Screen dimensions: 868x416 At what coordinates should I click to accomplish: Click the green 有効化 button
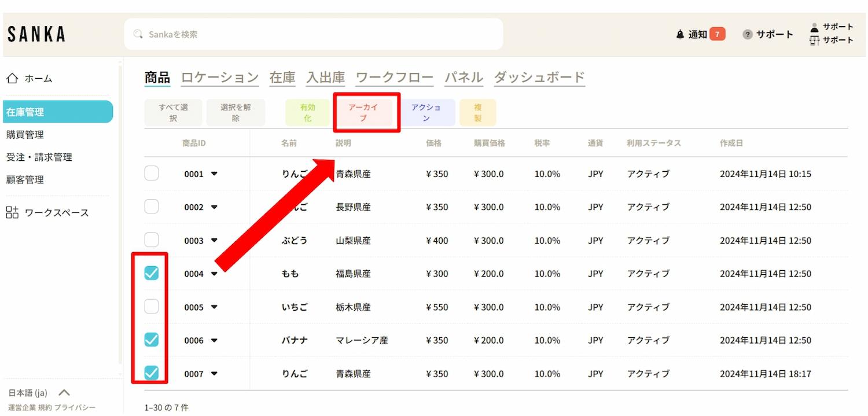tap(307, 113)
